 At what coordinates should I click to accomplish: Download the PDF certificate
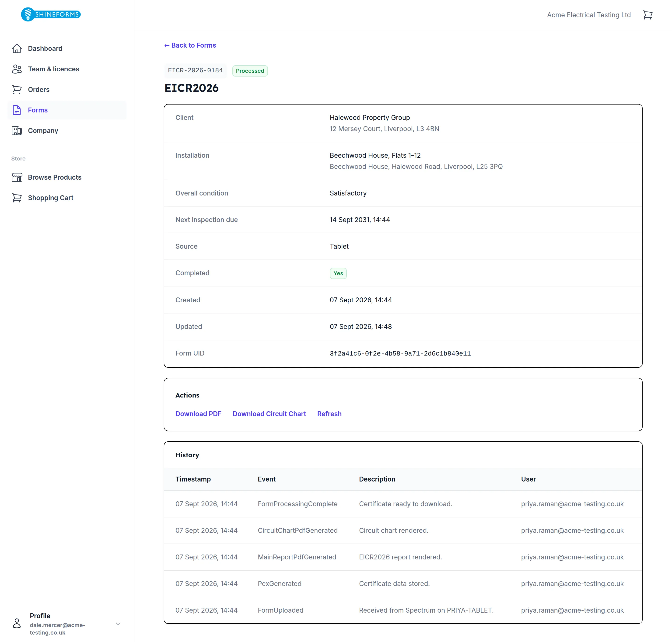pyautogui.click(x=198, y=414)
